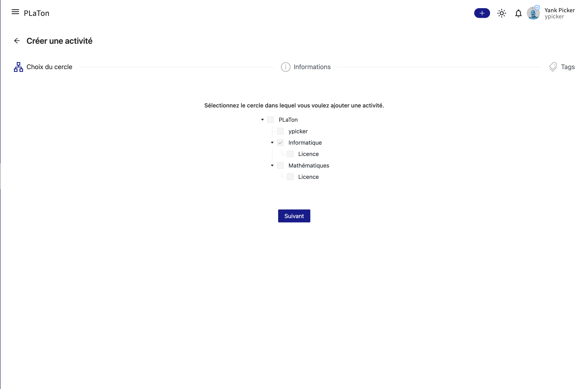Expand the Mathématiques subtree

(x=272, y=165)
